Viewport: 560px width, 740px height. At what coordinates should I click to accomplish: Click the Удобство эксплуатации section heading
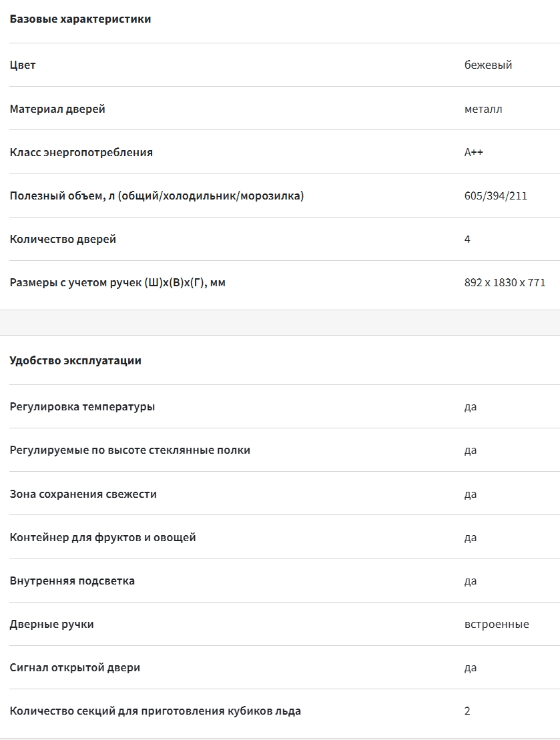click(75, 361)
